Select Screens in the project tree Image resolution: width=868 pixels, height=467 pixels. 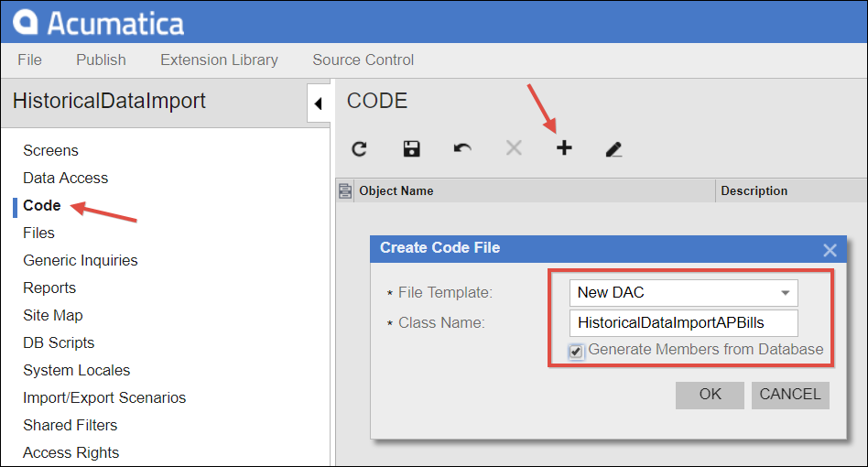tap(51, 150)
